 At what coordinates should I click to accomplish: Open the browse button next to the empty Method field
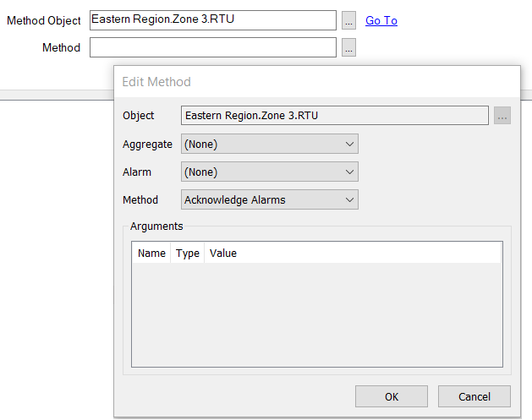tap(349, 48)
